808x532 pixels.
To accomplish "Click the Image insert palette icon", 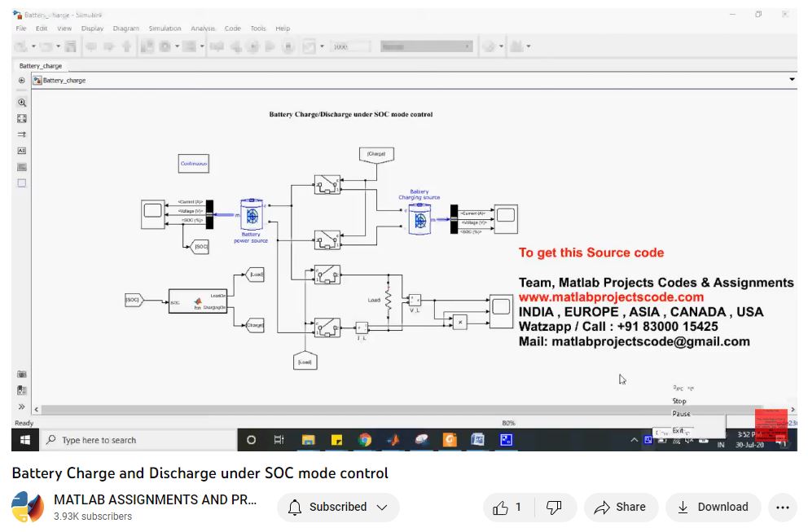I will point(22,167).
